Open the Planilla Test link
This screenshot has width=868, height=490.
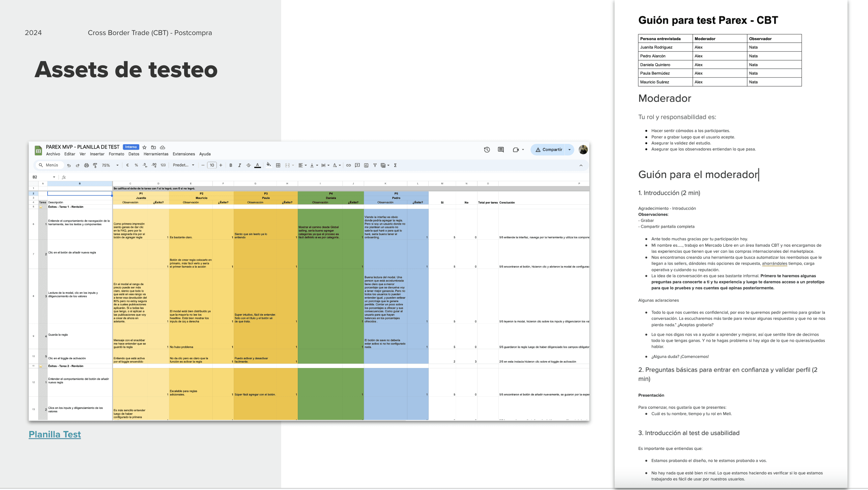[55, 434]
